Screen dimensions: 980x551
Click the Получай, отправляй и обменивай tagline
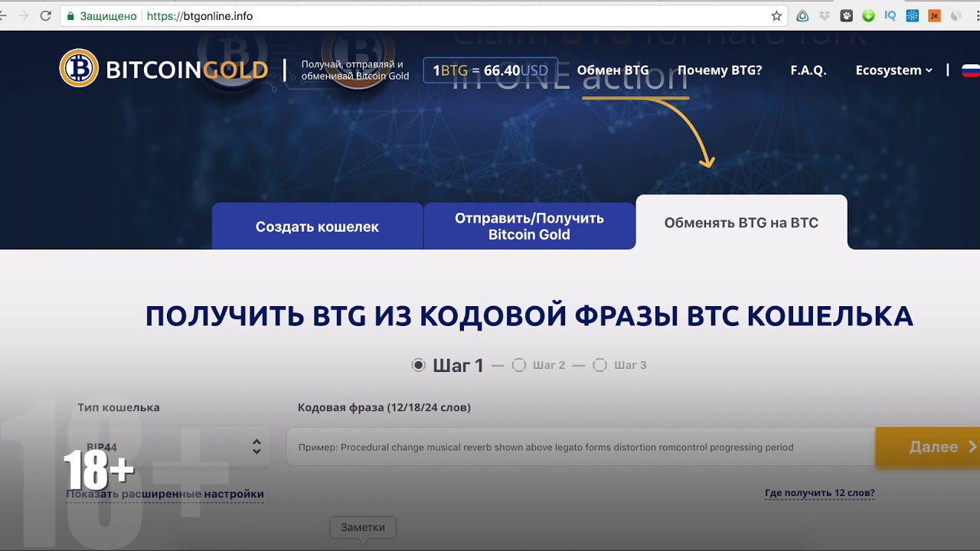pos(355,70)
